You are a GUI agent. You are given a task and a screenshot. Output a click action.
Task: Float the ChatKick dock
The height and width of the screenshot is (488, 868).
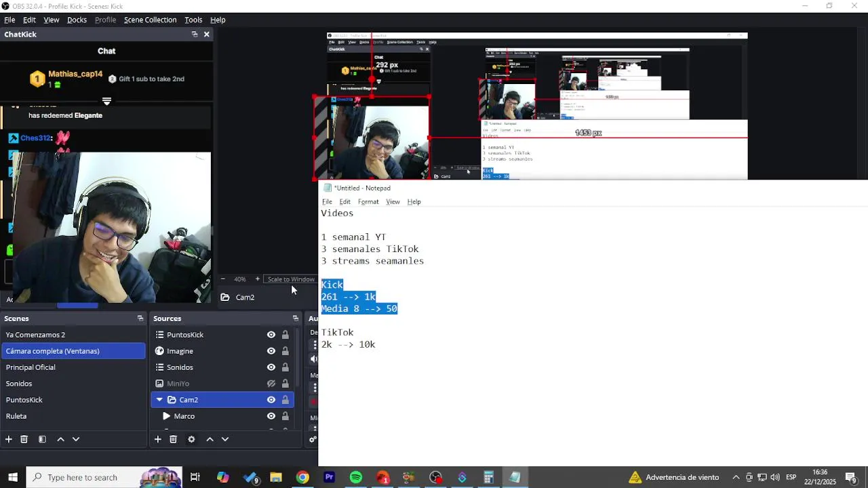pos(195,35)
